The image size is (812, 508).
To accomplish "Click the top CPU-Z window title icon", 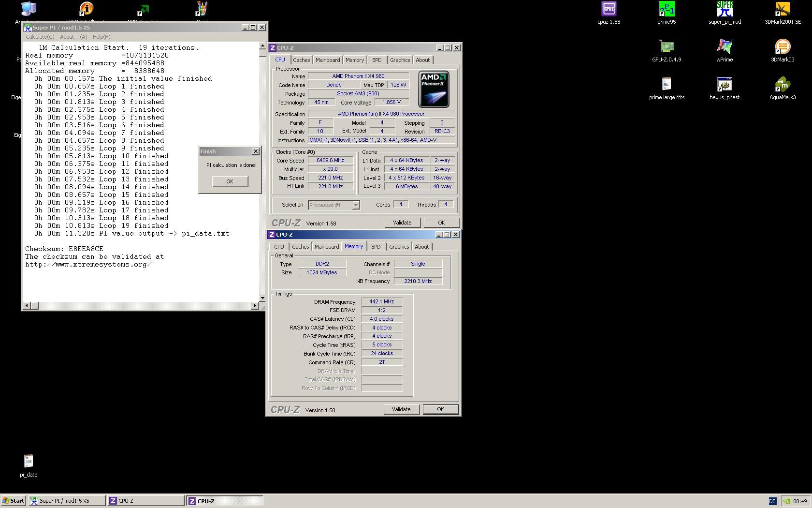I will (273, 48).
